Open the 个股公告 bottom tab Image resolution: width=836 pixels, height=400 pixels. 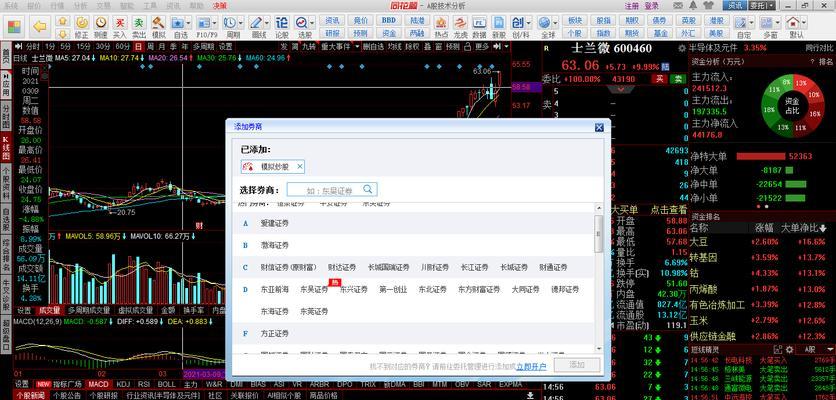click(67, 396)
